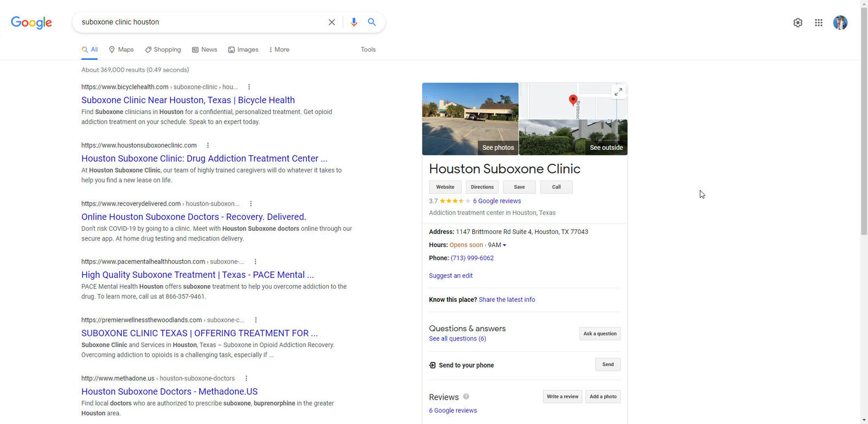Click into the search input field
Viewport: 868px width, 424px height.
pos(201,22)
